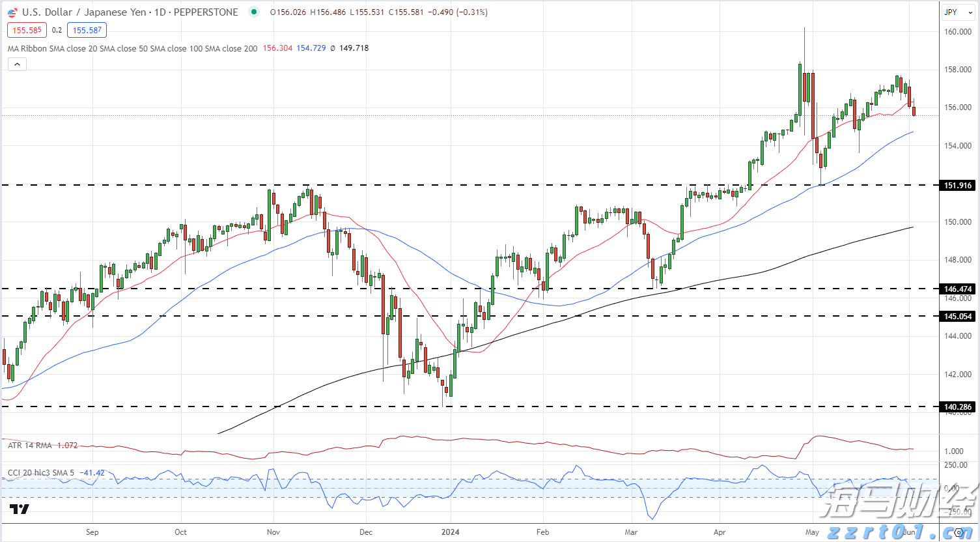The image size is (980, 542).
Task: Open the JPY currency dropdown on price axis
Action: tap(958, 12)
